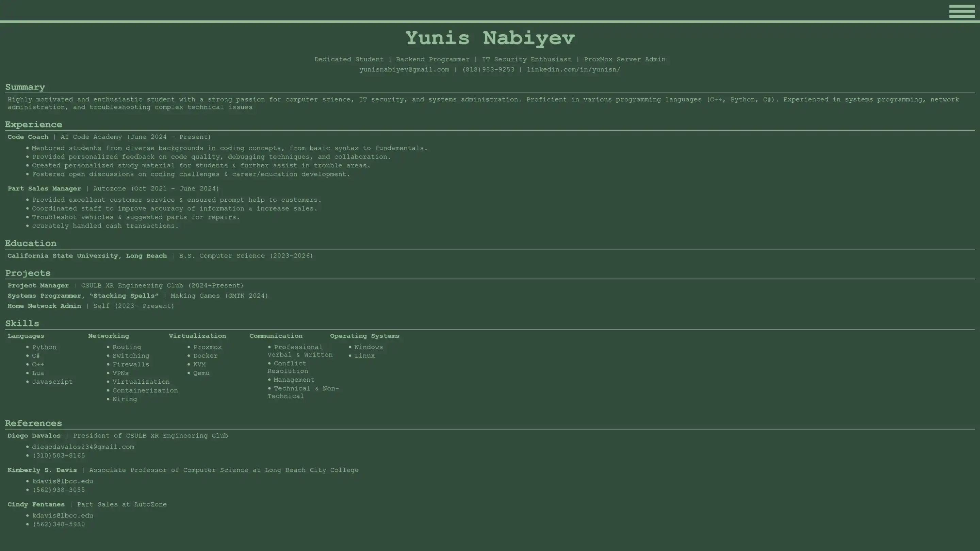Screen dimensions: 980x551
Task: Select the Summary section heading
Action: click(x=25, y=87)
